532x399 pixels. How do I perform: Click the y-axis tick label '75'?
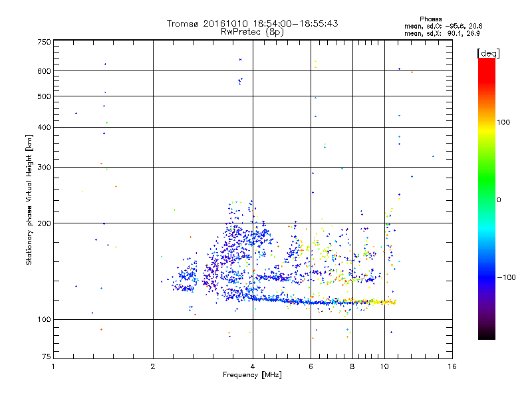47,356
